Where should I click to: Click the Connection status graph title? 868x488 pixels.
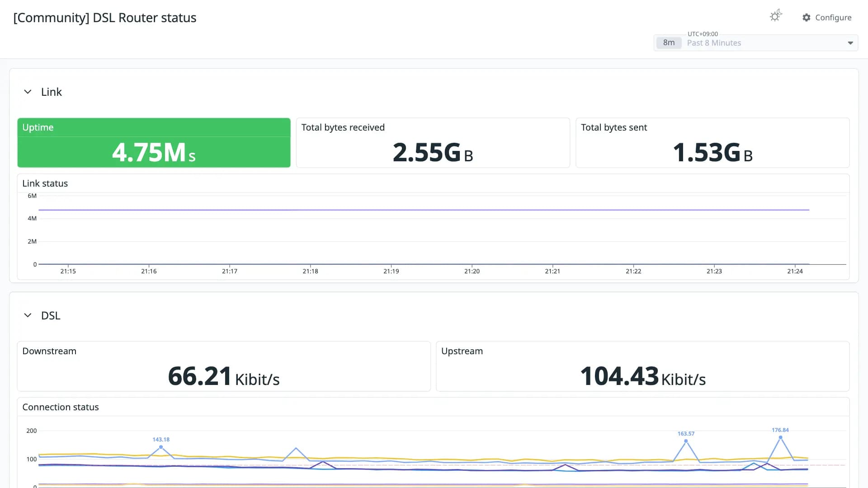pyautogui.click(x=61, y=407)
